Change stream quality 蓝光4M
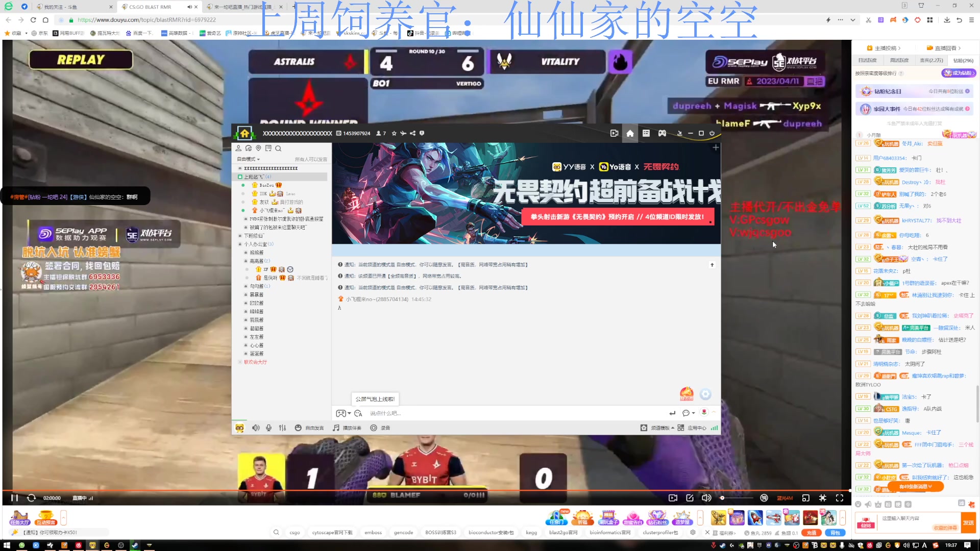The image size is (980, 551). click(785, 498)
